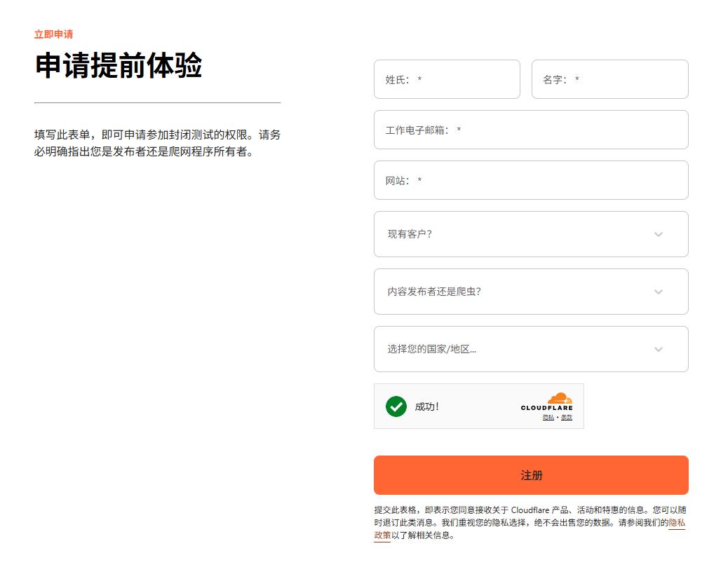Focus the 工作电子邮箱 input field
The height and width of the screenshot is (567, 728).
[531, 130]
